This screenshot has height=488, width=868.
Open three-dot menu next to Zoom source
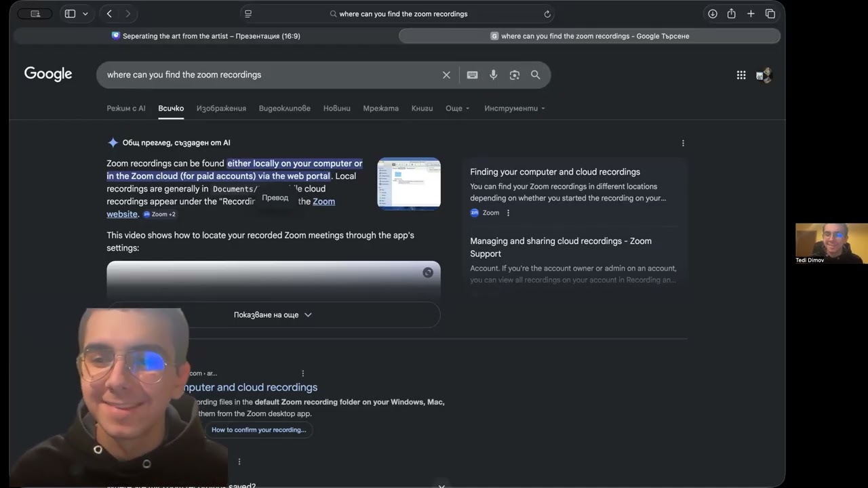(x=508, y=213)
